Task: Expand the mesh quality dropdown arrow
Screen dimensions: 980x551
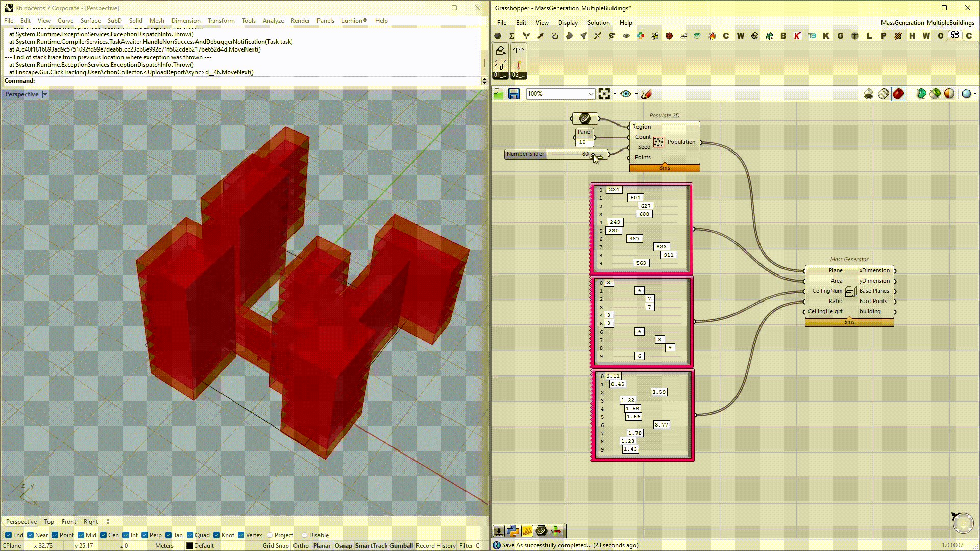Action: 975,94
